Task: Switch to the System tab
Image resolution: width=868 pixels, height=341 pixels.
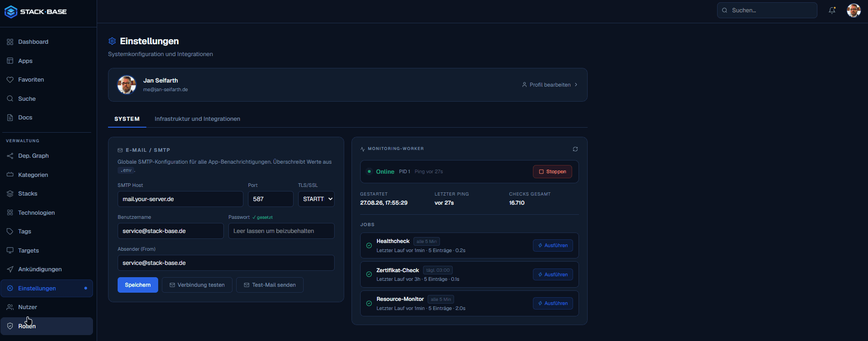Action: tap(127, 119)
